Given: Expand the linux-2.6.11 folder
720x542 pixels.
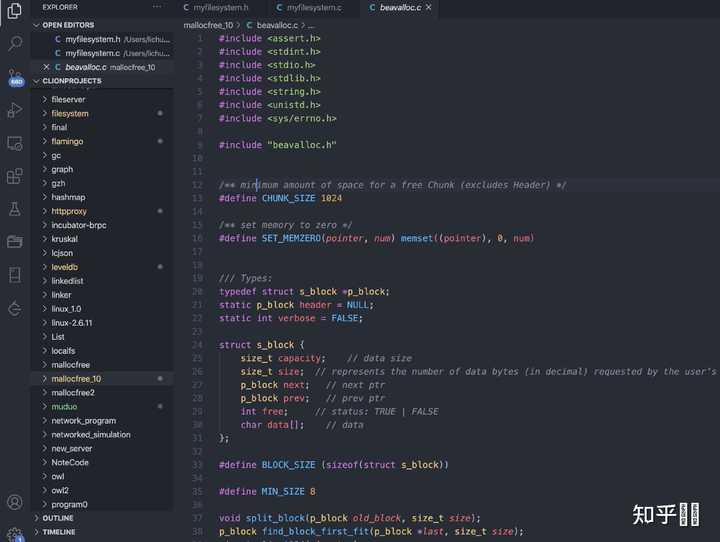Looking at the screenshot, I should click(102, 323).
